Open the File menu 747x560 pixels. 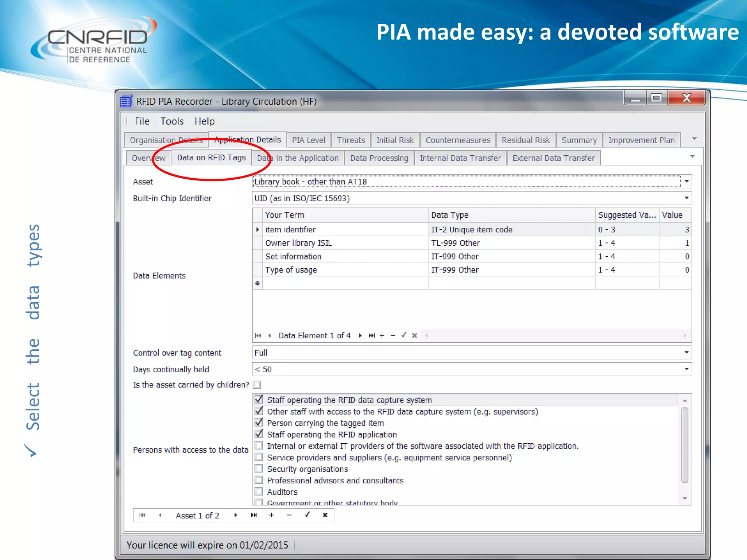click(x=142, y=121)
